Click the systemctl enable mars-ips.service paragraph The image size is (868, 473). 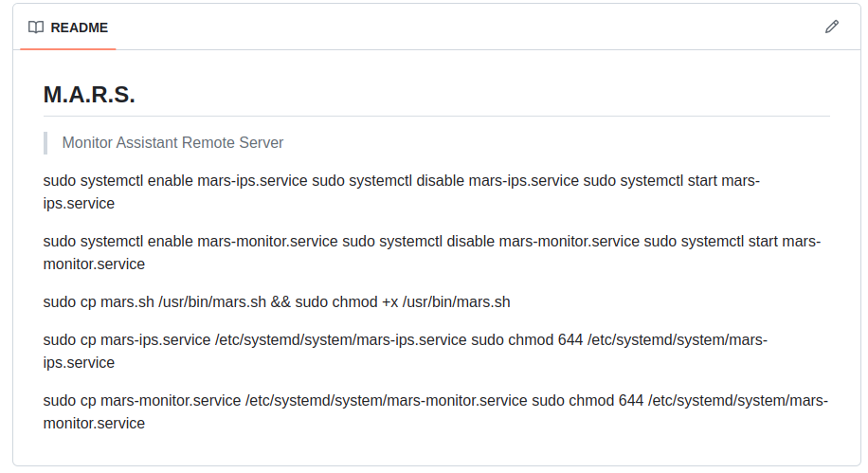[402, 191]
